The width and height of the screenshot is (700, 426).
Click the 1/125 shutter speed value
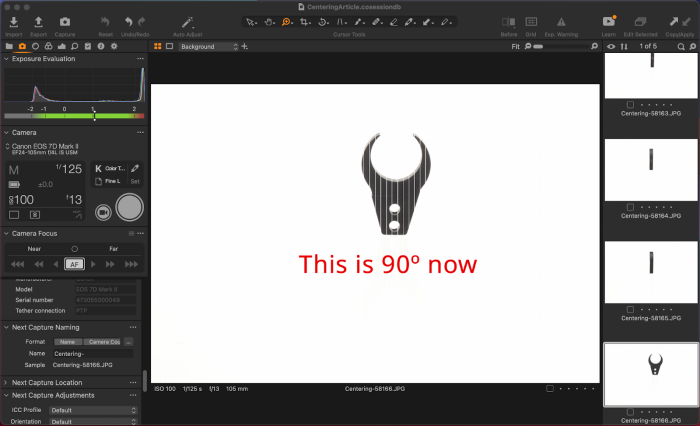69,169
